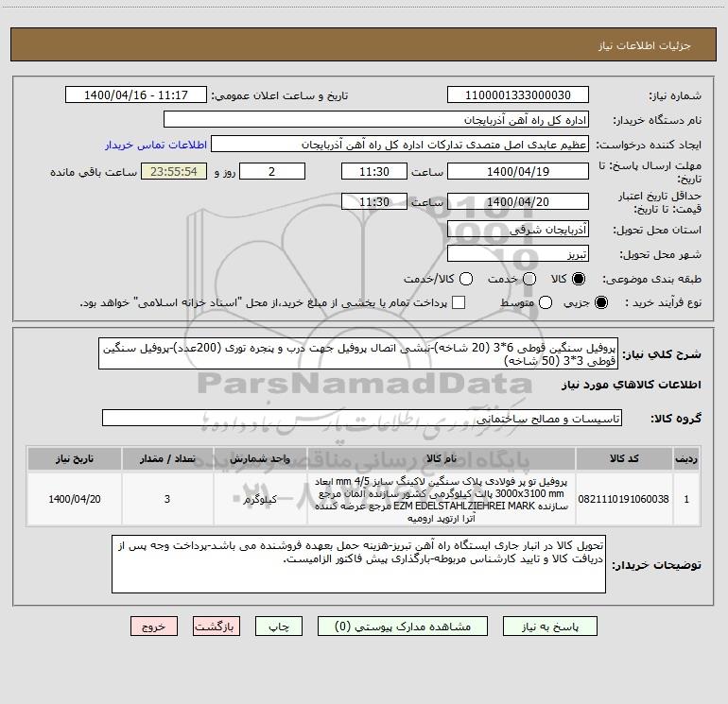The width and height of the screenshot is (728, 704).
Task: Click item code 0821110191060038 cell
Action: tap(624, 499)
